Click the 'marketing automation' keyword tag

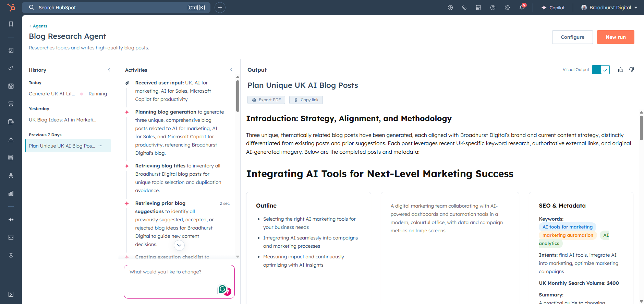coord(568,235)
